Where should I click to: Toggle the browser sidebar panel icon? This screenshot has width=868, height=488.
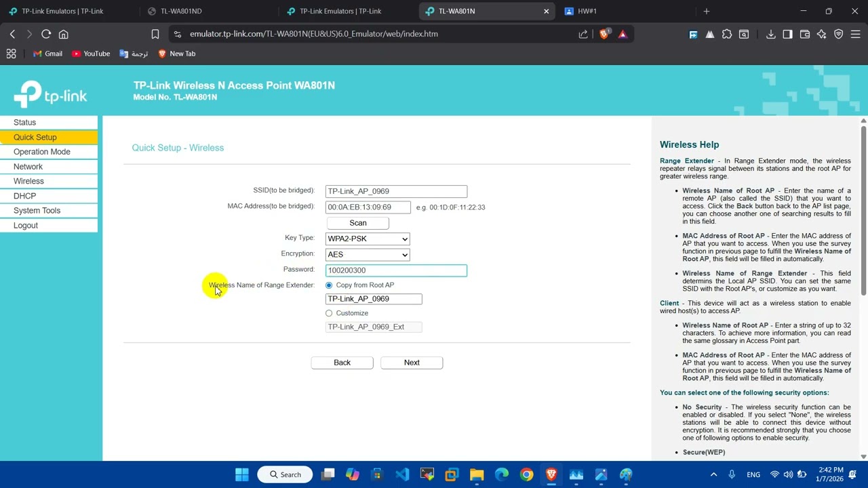(x=787, y=34)
